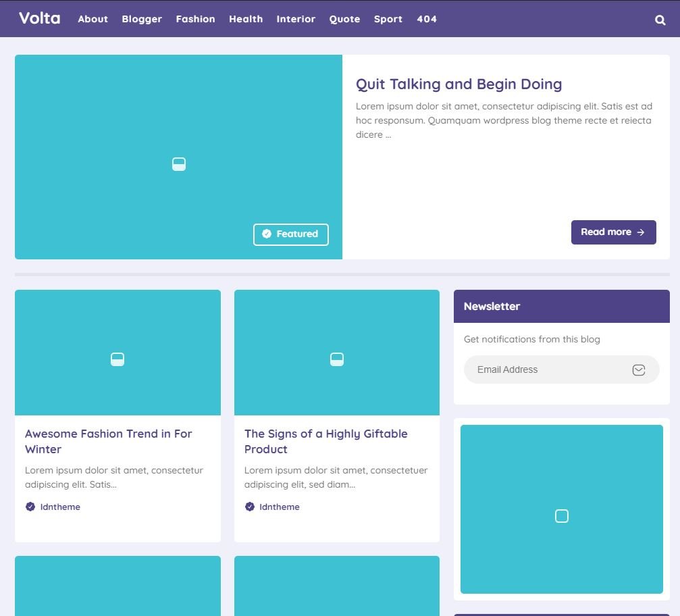Click the placeholder icon on Fashion Trend thumbnail

pos(117,359)
